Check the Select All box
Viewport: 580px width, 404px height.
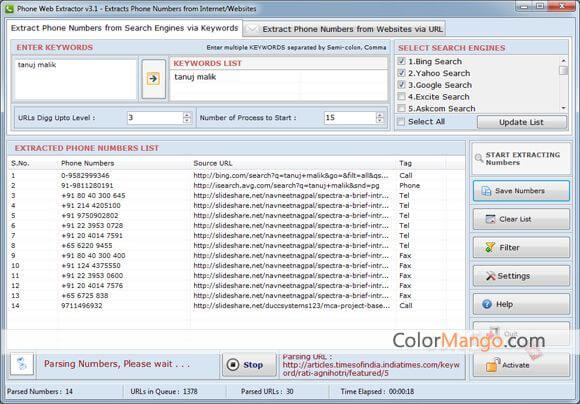[401, 121]
